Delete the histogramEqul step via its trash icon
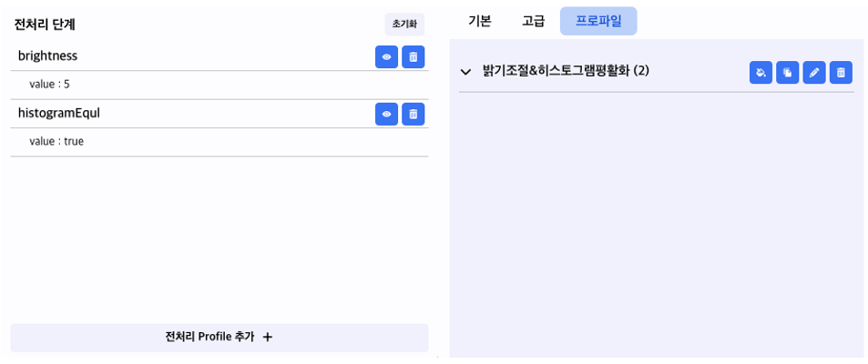This screenshot has height=364, width=868. [413, 114]
